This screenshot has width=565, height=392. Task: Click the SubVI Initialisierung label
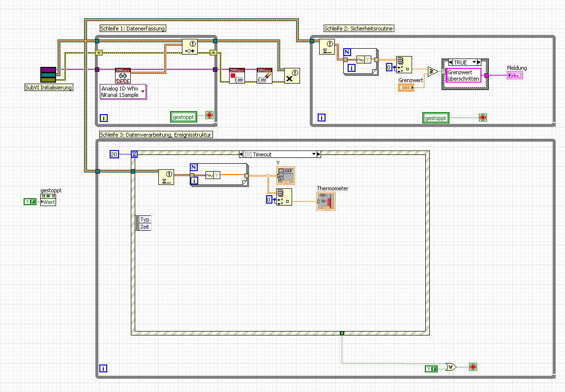(x=49, y=88)
